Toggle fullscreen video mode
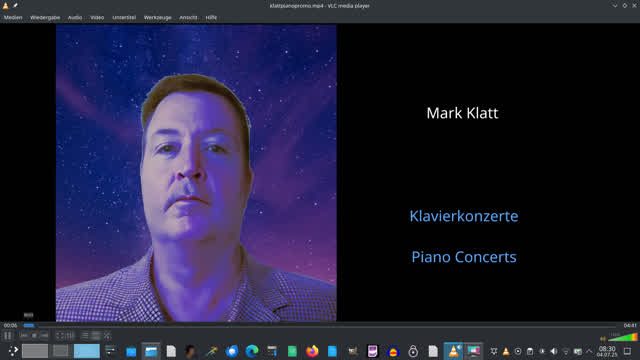Screen dimensions: 640x360 point(59,336)
